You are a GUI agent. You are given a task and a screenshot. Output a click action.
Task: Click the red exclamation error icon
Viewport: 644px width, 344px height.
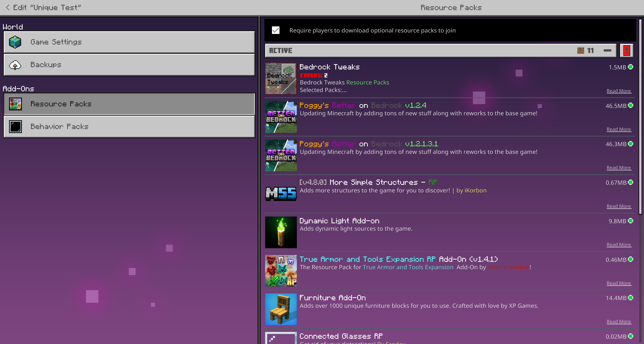pyautogui.click(x=626, y=51)
